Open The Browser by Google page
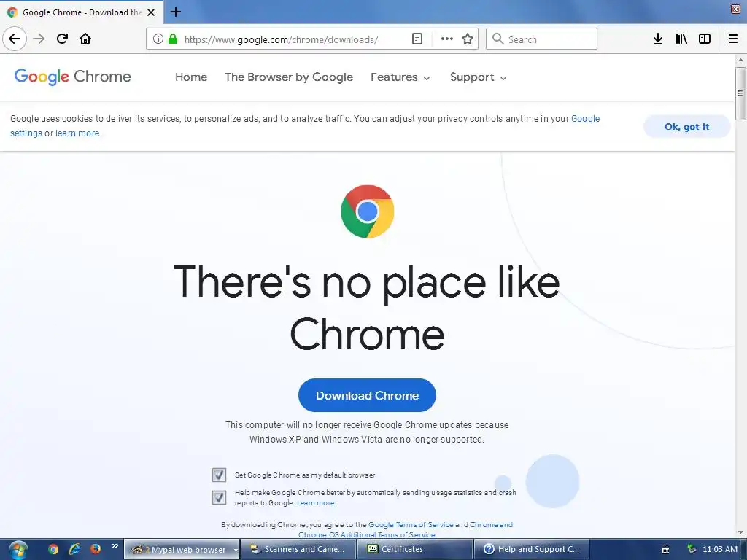 [x=289, y=77]
